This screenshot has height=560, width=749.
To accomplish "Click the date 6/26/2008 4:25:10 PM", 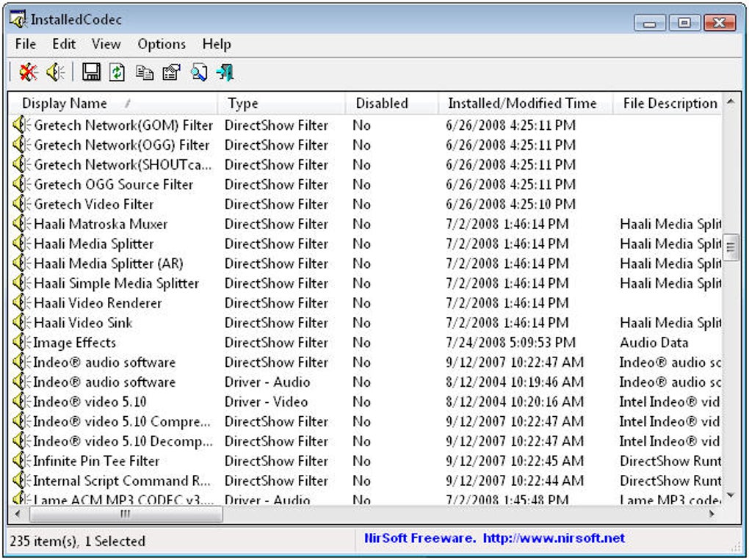I will [x=510, y=204].
